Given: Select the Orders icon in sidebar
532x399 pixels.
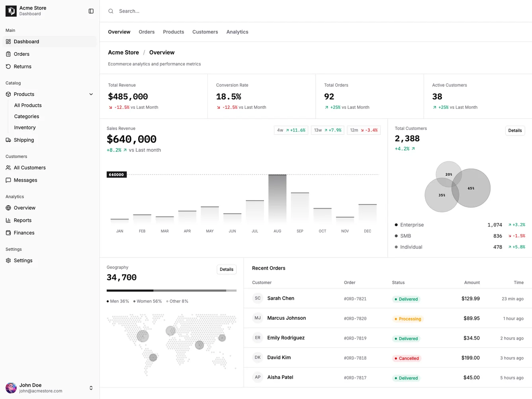Looking at the screenshot, I should pyautogui.click(x=8, y=54).
